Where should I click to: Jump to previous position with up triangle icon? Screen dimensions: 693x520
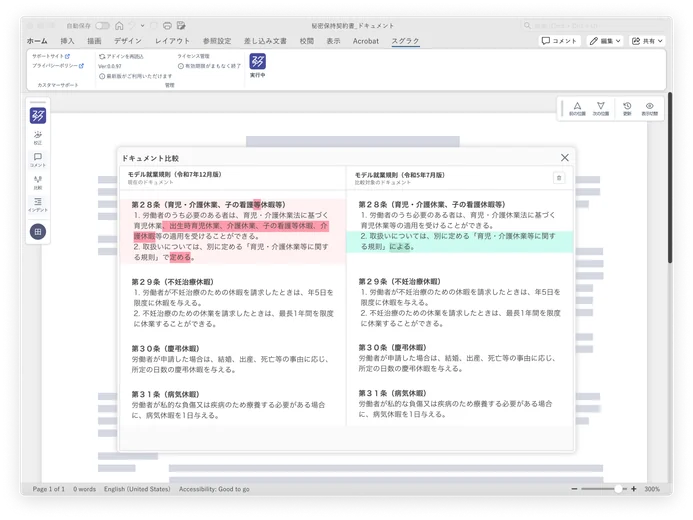pyautogui.click(x=577, y=108)
